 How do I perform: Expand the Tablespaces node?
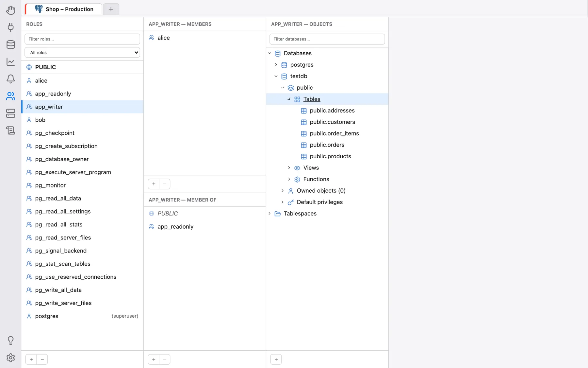click(269, 214)
